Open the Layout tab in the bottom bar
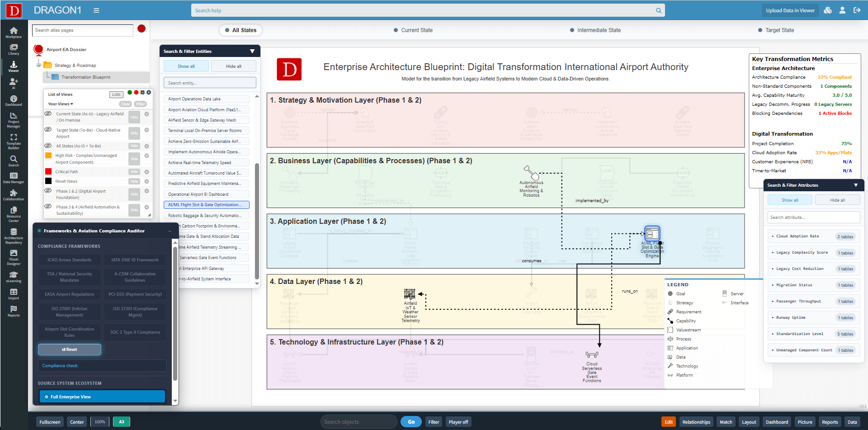This screenshot has height=430, width=868. [x=749, y=422]
